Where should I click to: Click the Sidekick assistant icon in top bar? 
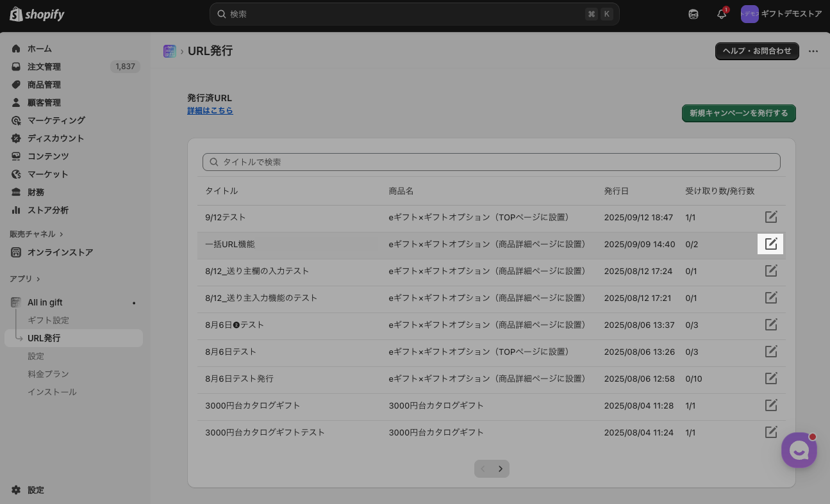point(693,14)
